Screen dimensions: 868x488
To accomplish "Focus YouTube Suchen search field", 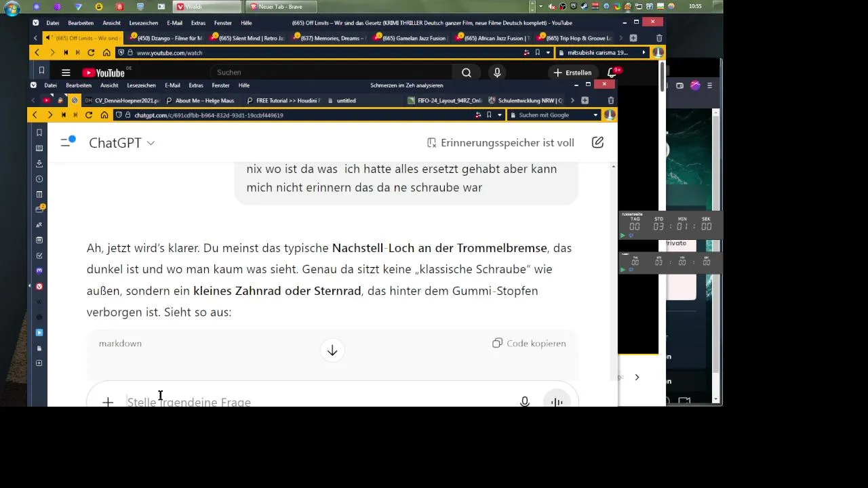I will (332, 73).
